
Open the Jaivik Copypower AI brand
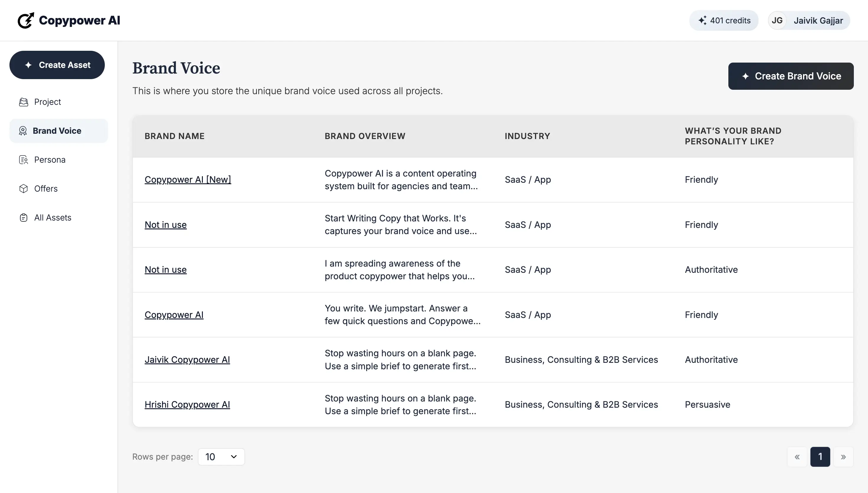click(x=187, y=360)
